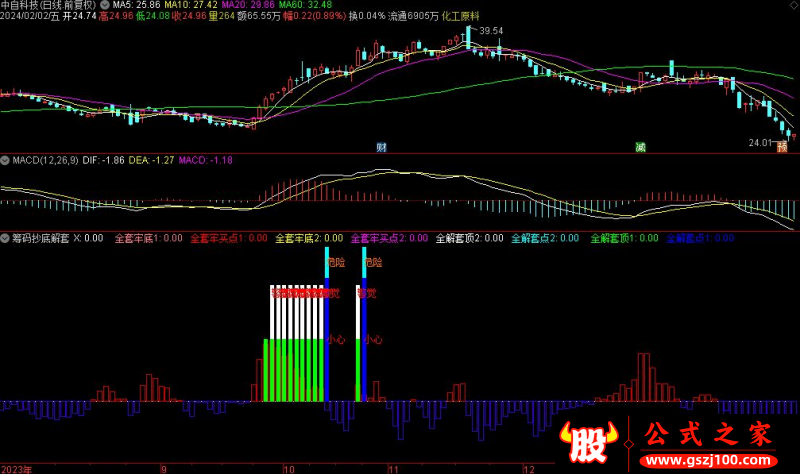The height and width of the screenshot is (474, 800).
Task: Click the 39.54 high price label
Action: tap(490, 32)
